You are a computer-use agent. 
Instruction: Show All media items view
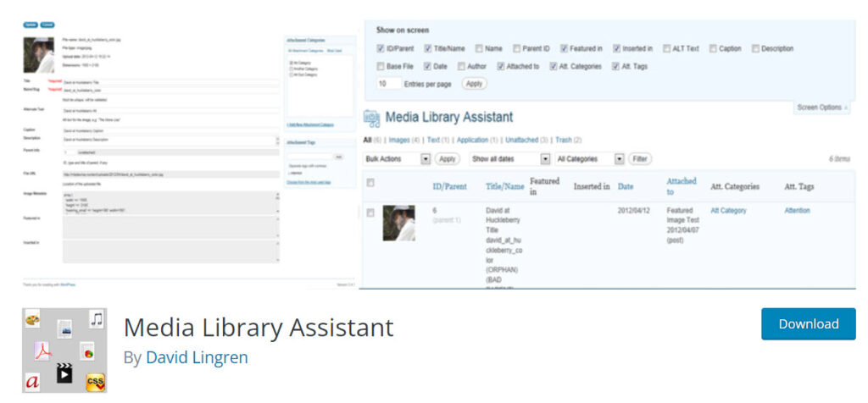tap(367, 141)
